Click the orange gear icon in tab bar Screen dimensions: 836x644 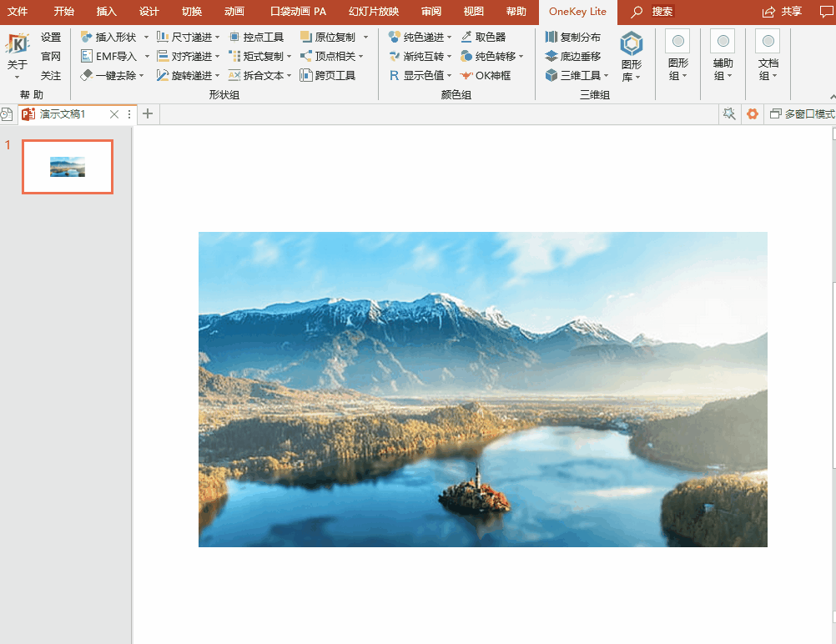coord(753,113)
